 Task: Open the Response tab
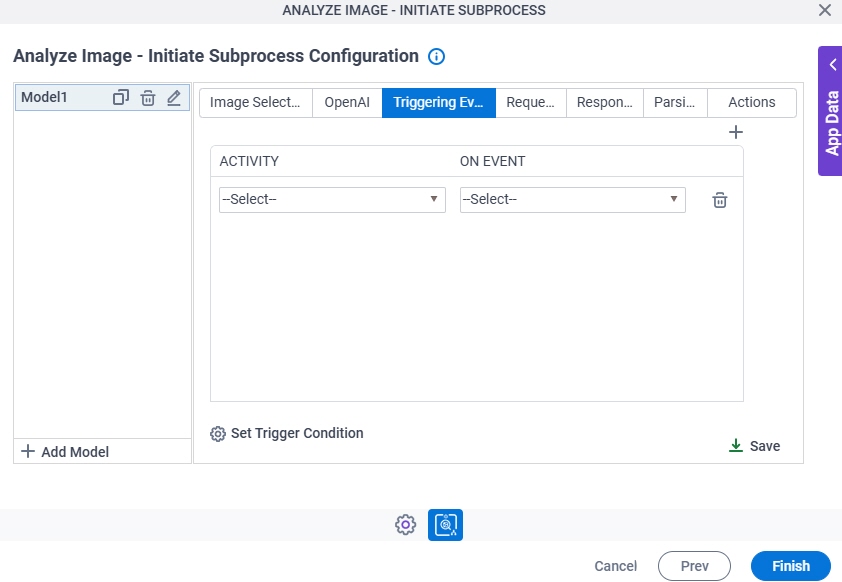pos(605,103)
